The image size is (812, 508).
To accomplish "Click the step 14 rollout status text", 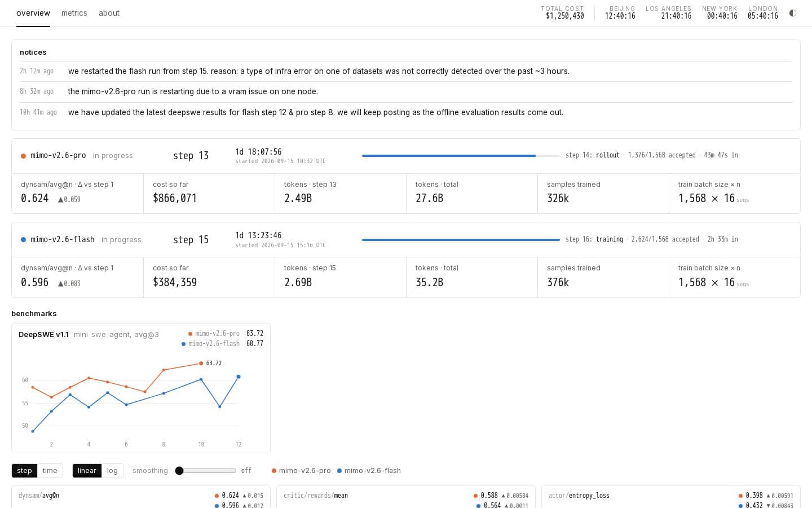I will [652, 155].
